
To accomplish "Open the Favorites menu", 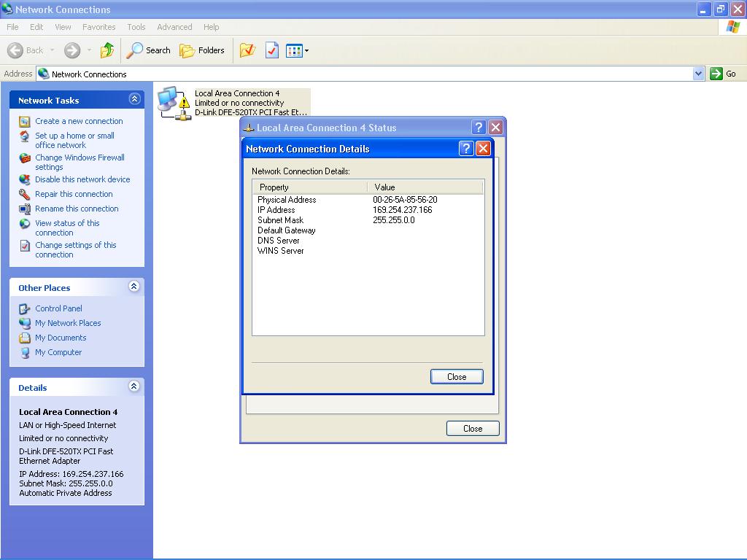I will pyautogui.click(x=98, y=27).
